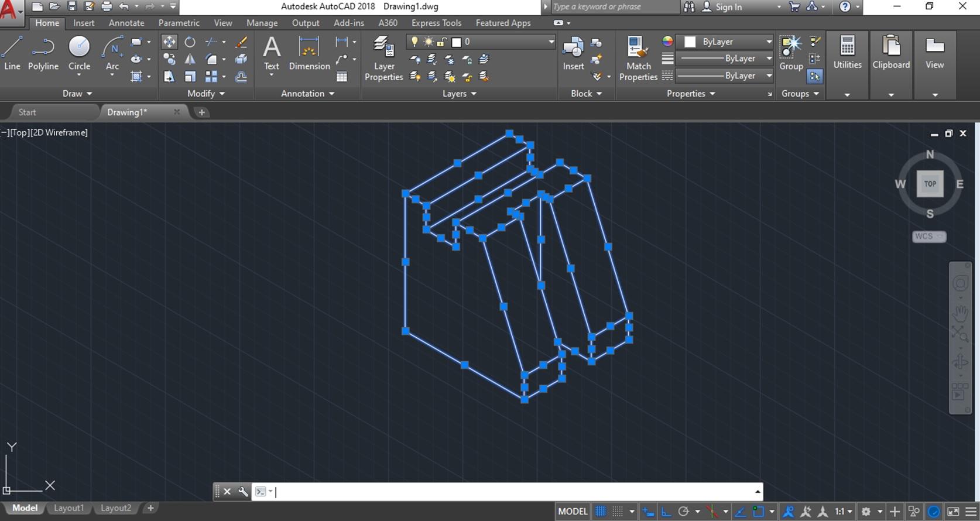Open the Layout1 tab

pos(68,508)
